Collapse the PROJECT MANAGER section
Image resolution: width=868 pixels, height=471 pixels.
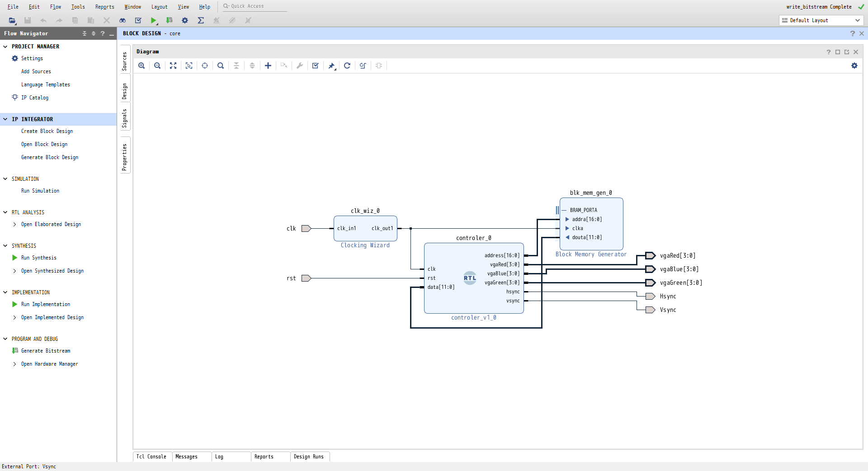tap(5, 47)
